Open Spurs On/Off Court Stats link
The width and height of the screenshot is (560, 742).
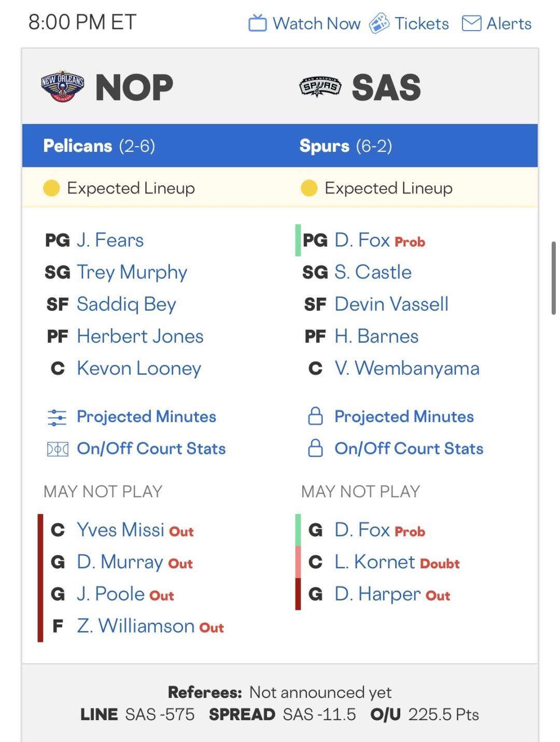[409, 449]
